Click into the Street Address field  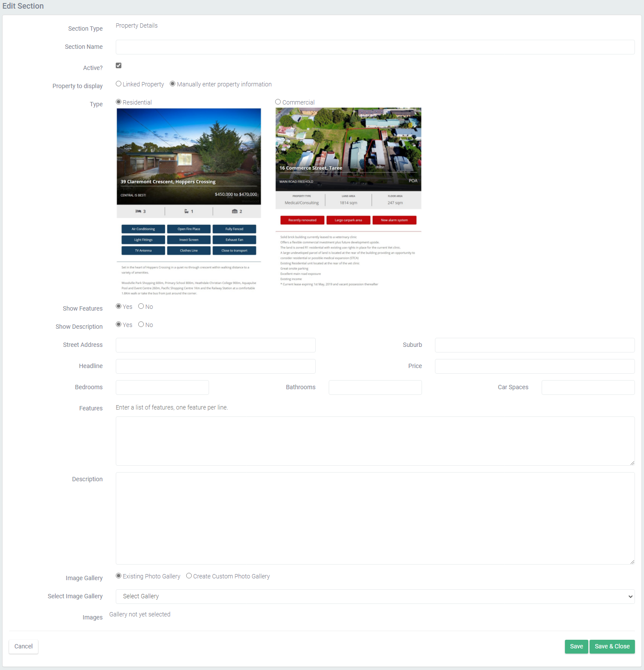pos(216,345)
